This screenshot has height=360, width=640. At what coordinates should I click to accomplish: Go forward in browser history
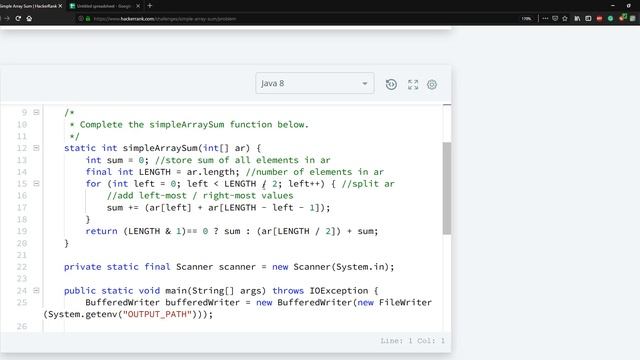pos(7,18)
